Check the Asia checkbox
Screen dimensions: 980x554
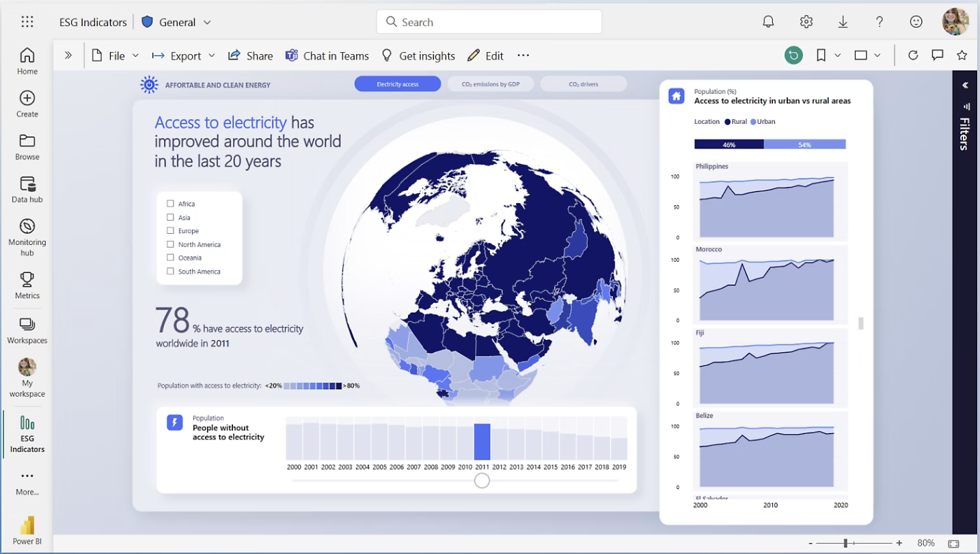pos(170,217)
